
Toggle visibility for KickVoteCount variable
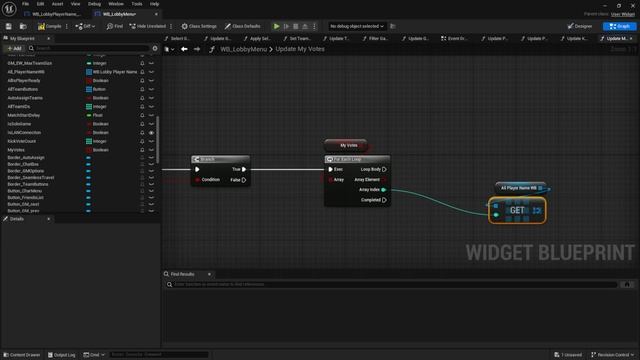coord(151,141)
